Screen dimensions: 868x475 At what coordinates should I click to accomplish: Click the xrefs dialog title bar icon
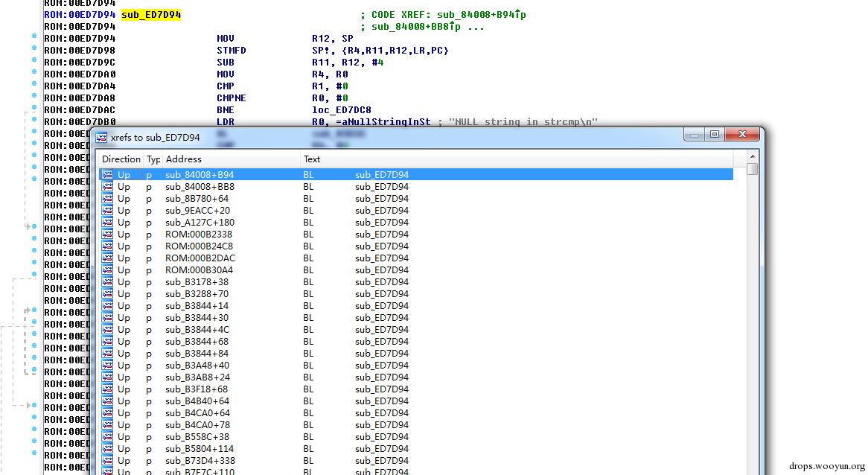(101, 137)
